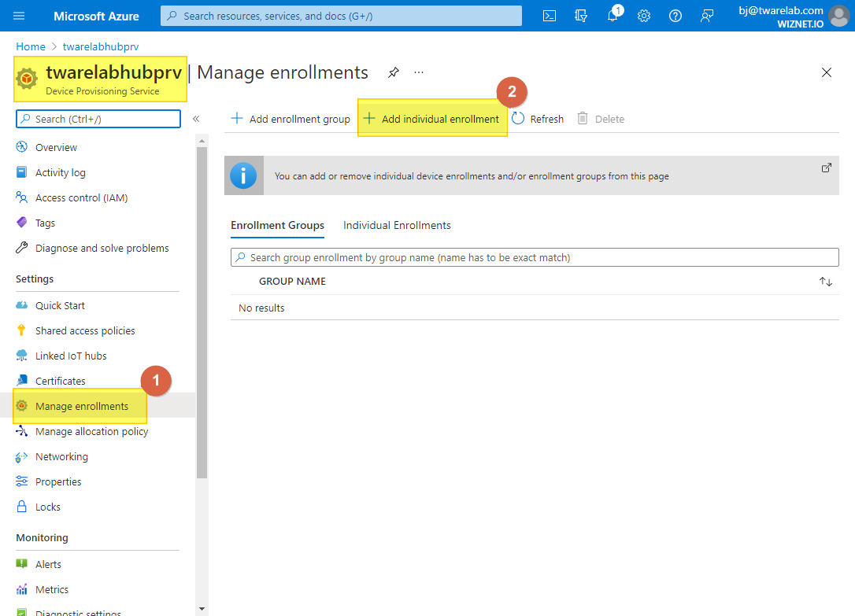Open the info banner external link icon
Viewport: 855px width, 616px height.
pos(827,168)
